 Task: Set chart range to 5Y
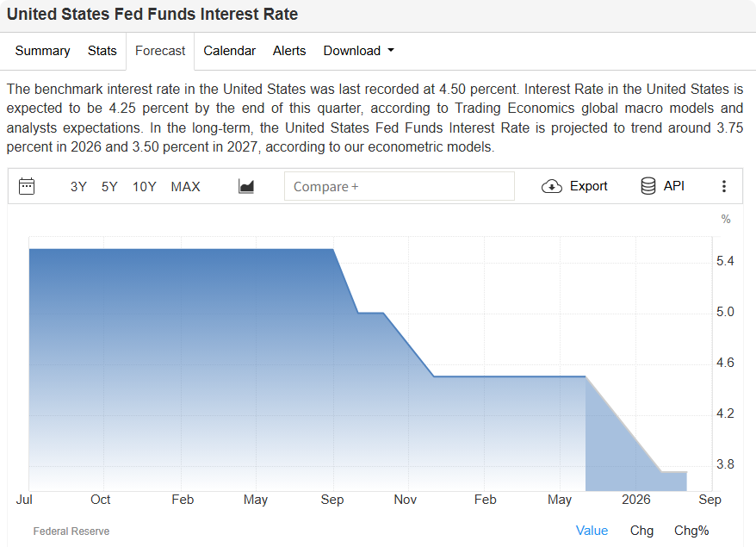coord(109,186)
